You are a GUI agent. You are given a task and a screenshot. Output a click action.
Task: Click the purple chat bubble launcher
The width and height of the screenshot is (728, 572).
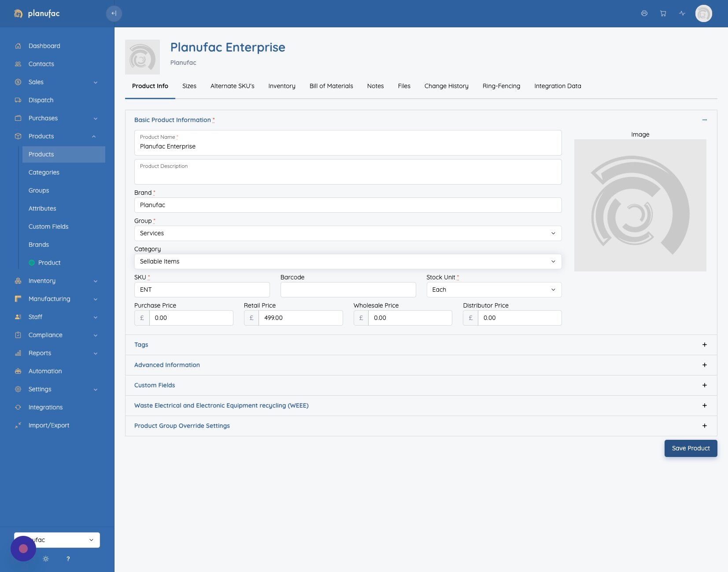click(23, 549)
